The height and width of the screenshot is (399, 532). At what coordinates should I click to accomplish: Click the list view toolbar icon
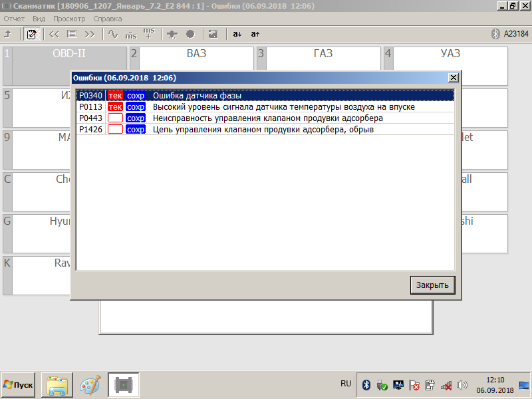[x=72, y=34]
